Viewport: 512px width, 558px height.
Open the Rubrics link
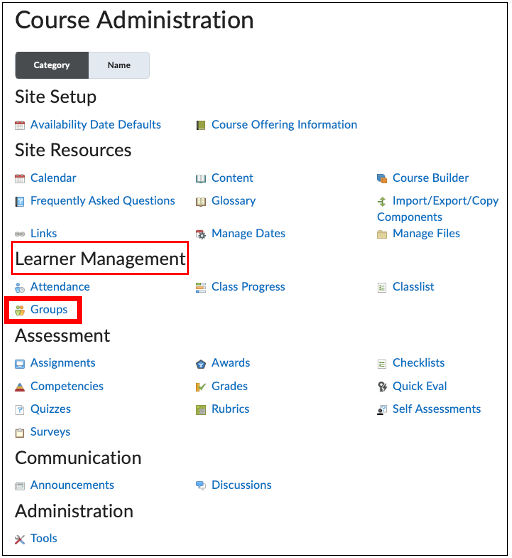(230, 409)
